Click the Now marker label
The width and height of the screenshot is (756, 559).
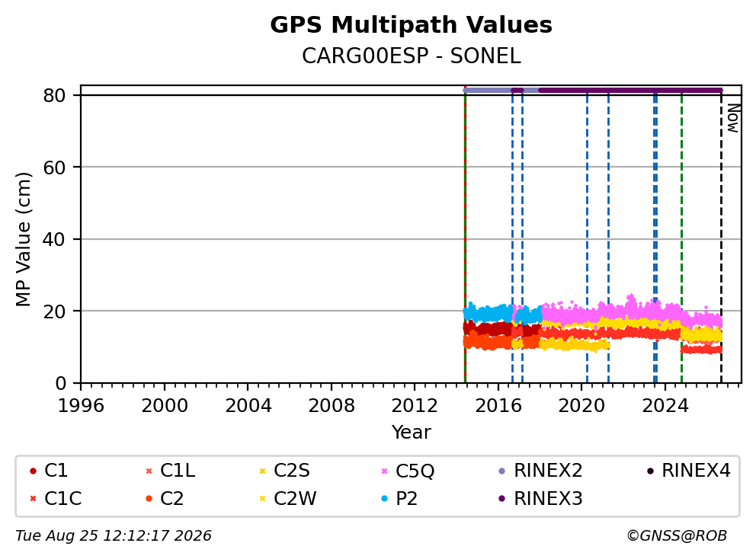pos(733,118)
